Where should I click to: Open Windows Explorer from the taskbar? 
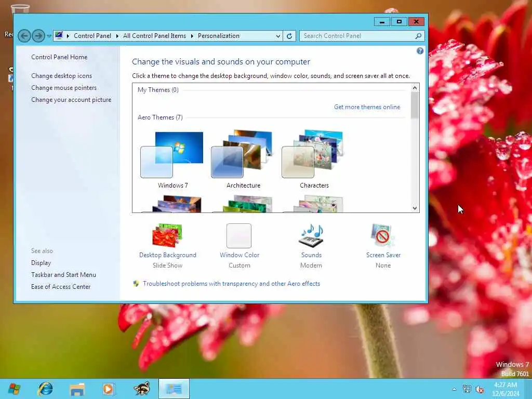click(77, 389)
